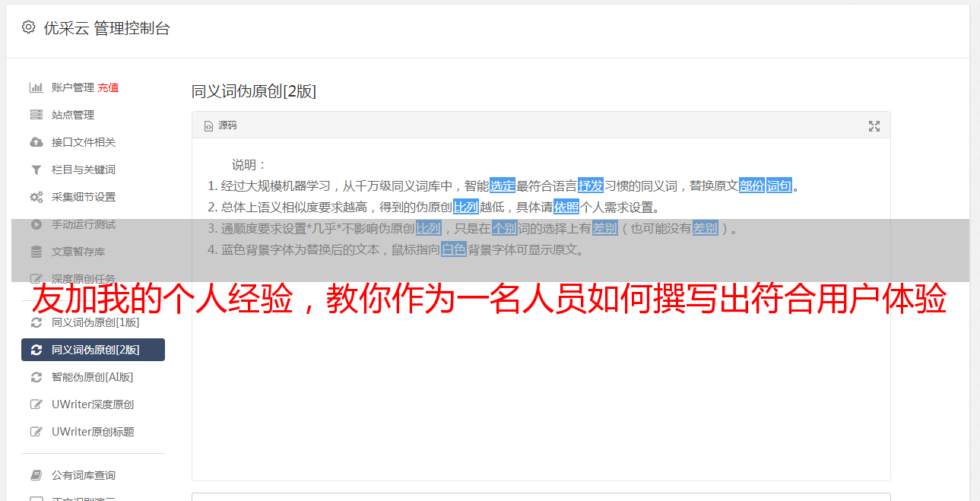The height and width of the screenshot is (501, 980).
Task: Click the highlighted word 依照
Action: coord(566,207)
